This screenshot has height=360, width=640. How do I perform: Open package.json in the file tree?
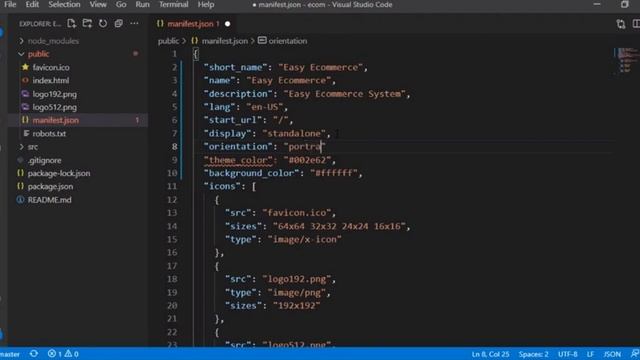(50, 187)
